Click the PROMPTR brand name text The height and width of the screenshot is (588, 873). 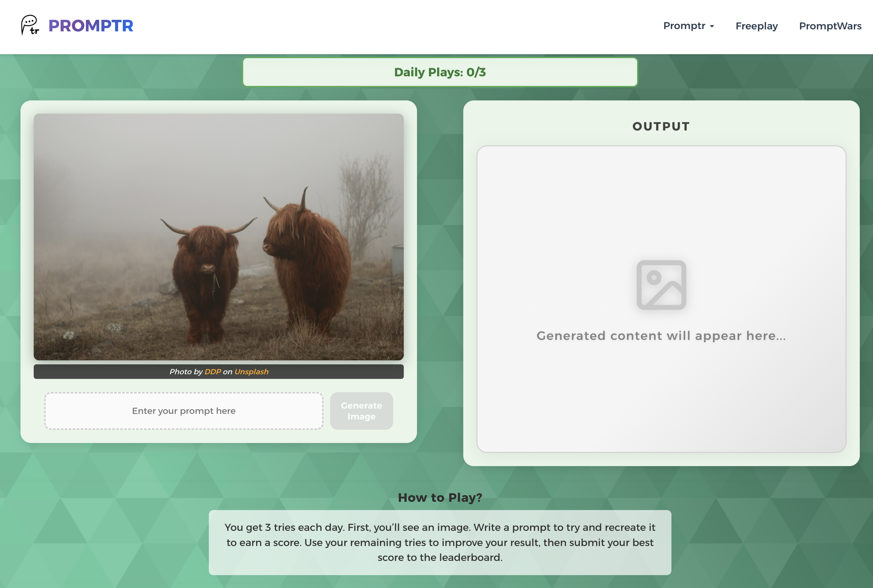[91, 26]
